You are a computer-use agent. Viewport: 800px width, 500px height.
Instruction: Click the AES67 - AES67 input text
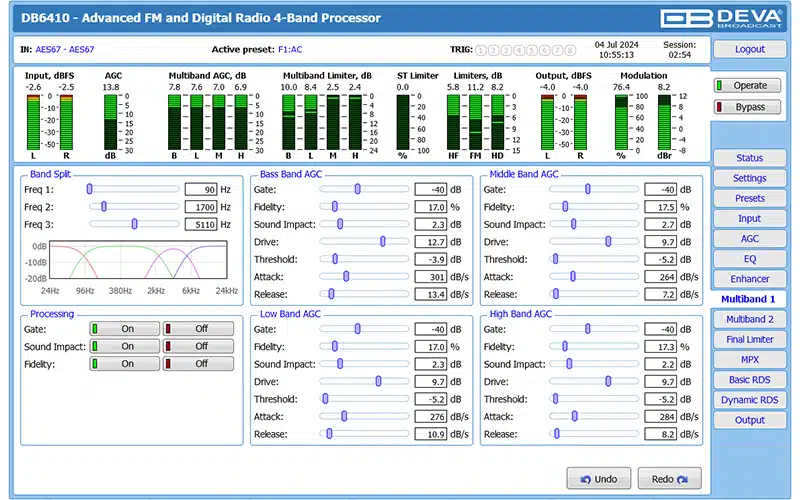65,49
